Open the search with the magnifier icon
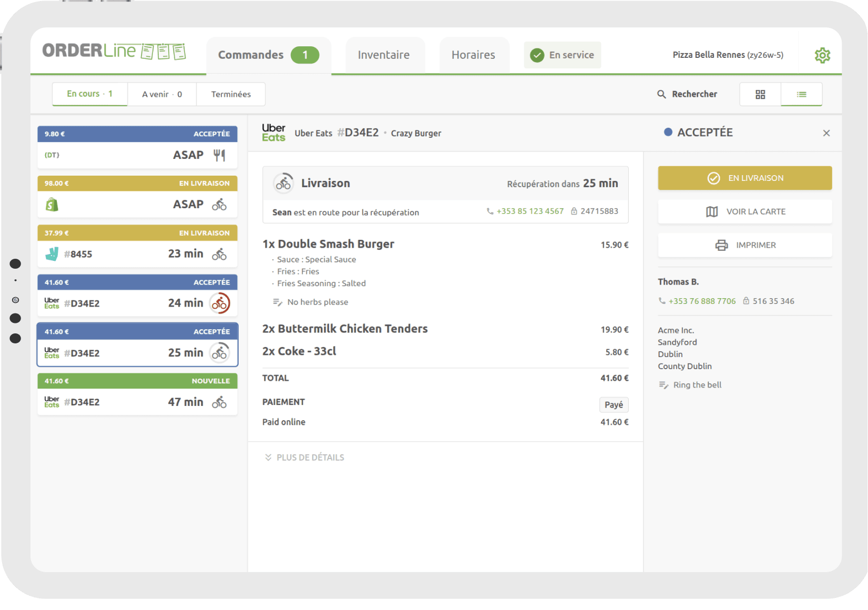 (x=661, y=94)
